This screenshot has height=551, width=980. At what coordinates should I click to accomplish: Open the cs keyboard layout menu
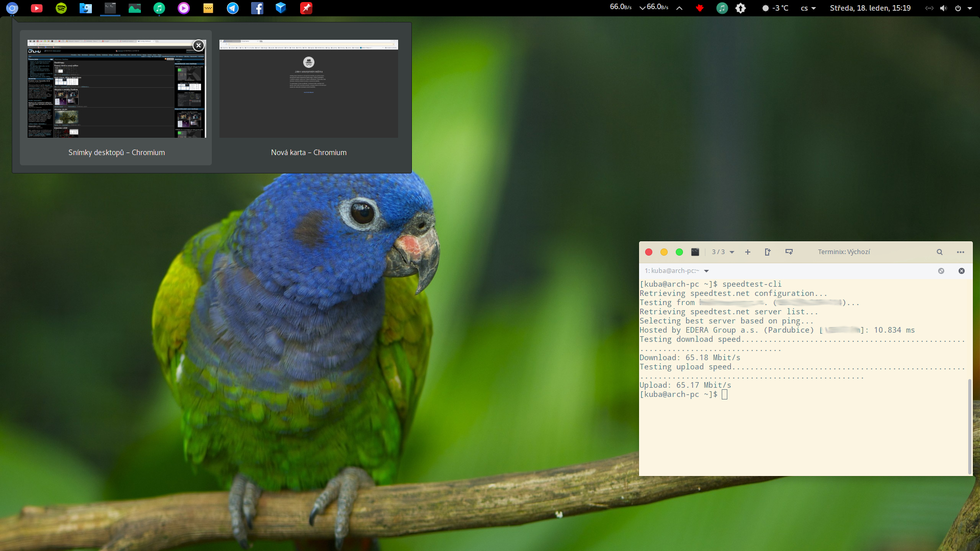[808, 8]
